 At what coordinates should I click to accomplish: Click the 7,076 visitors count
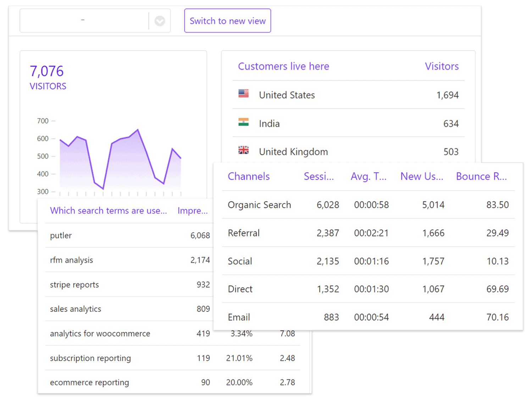(x=47, y=71)
